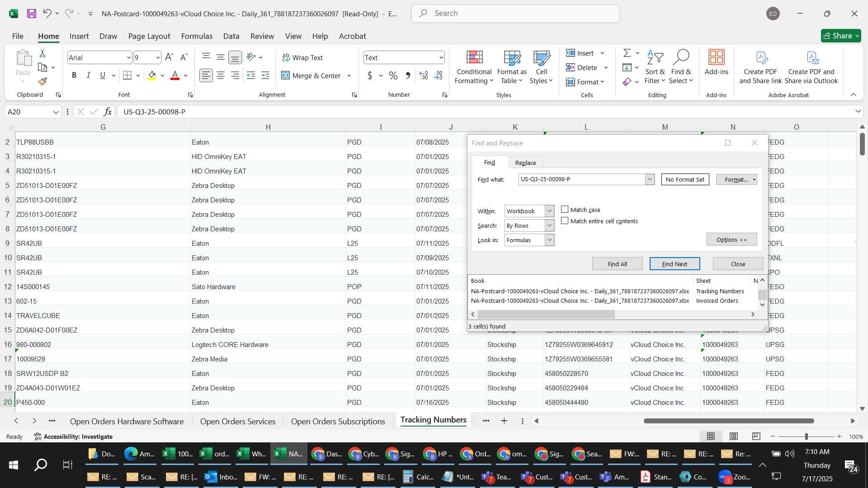Open Sort & Filter menu
The image size is (868, 488).
(x=655, y=67)
